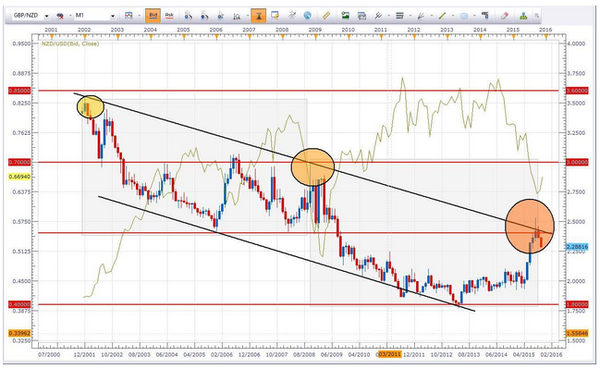Select the crossed-lines drawing tool
Screen dimensions: 600x369
click(378, 15)
